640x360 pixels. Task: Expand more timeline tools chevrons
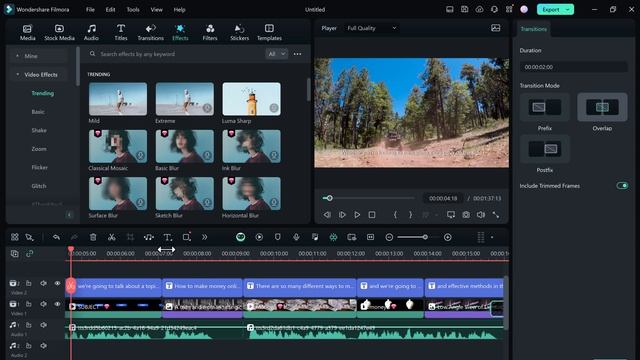tap(204, 237)
